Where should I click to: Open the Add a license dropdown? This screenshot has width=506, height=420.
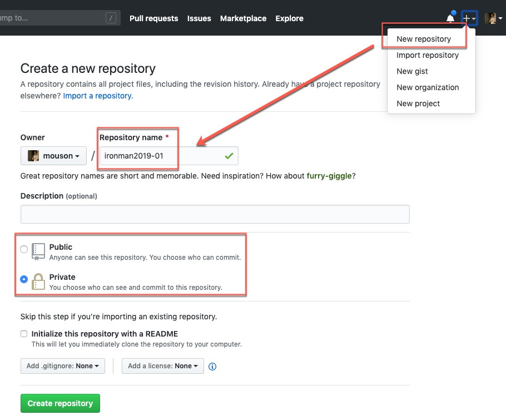162,366
